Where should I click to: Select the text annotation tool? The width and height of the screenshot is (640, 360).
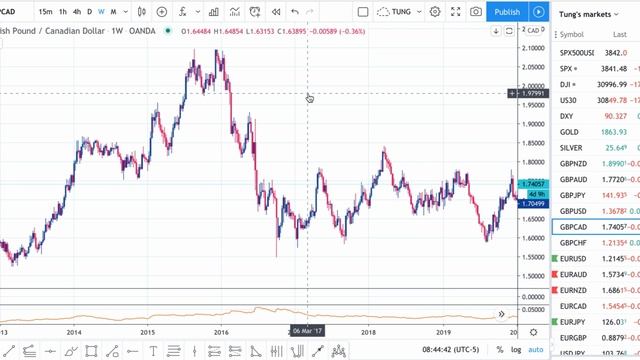(153, 351)
